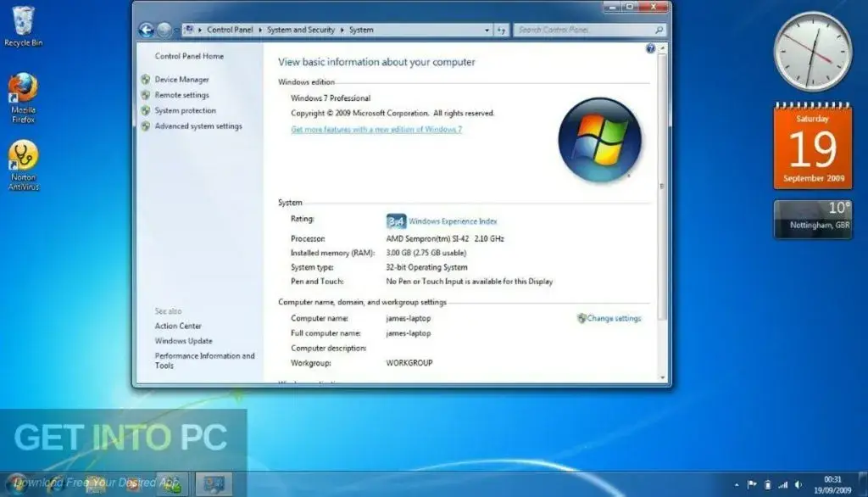Open the recent pages dropdown beside the forward button
This screenshot has width=868, height=497.
[x=178, y=28]
